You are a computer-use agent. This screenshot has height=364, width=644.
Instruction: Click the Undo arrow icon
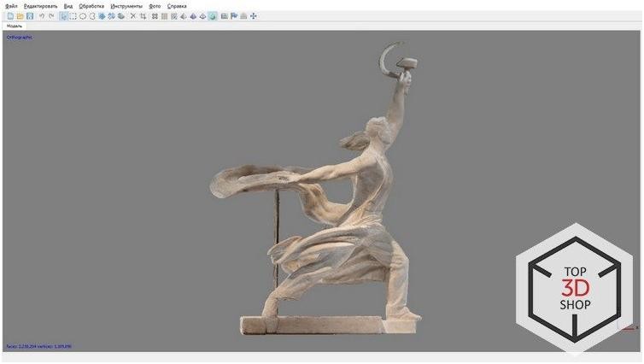[x=42, y=16]
